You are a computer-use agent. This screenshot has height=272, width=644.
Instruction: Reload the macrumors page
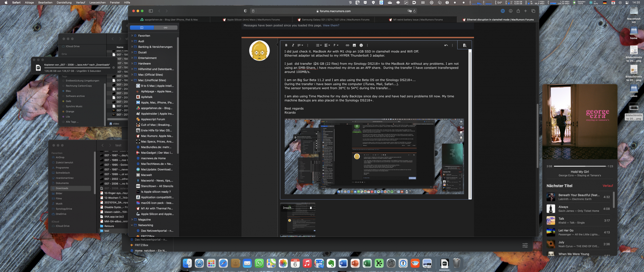pos(414,11)
